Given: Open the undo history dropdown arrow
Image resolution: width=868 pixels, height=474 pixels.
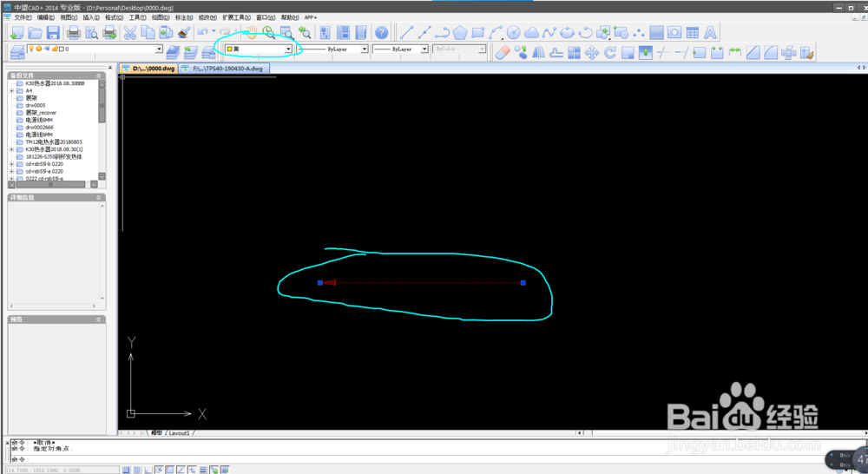Looking at the screenshot, I should tap(214, 31).
